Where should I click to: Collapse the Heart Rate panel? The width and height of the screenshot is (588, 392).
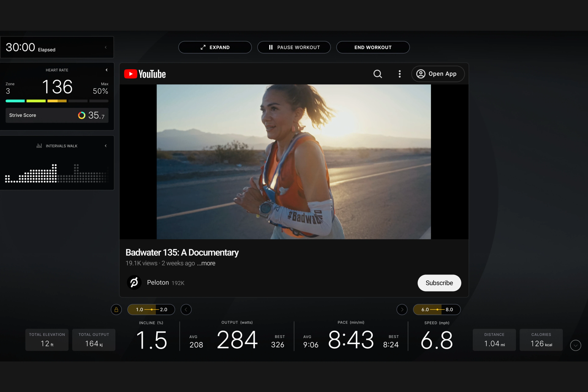click(x=107, y=70)
